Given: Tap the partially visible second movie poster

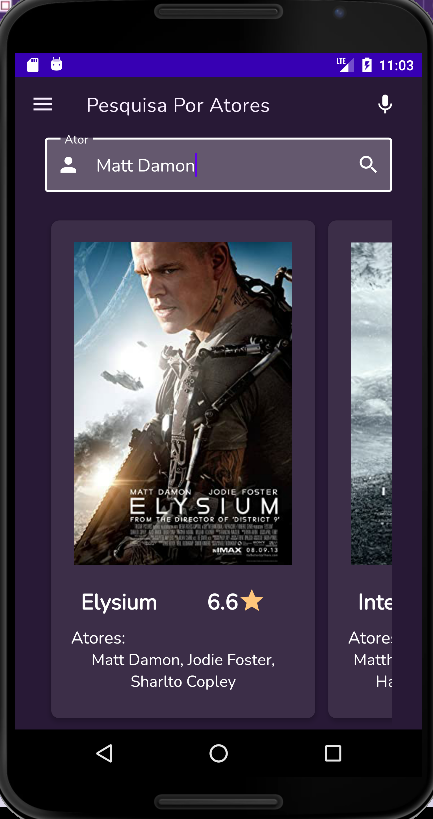Looking at the screenshot, I should 371,403.
